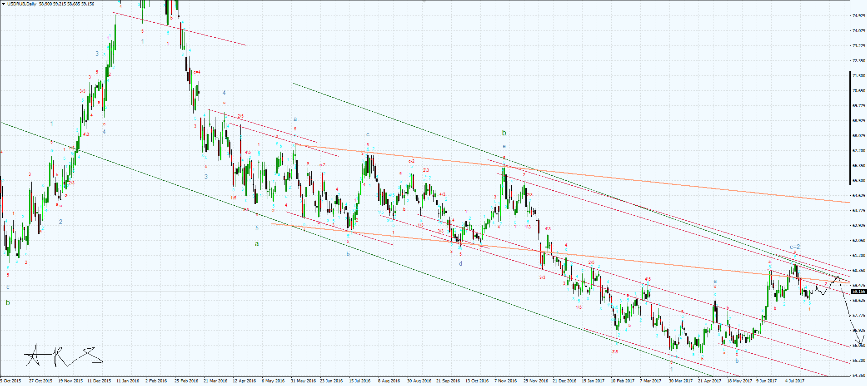The image size is (868, 386).
Task: Click the 8 Aug 2016 date label
Action: pos(389,381)
